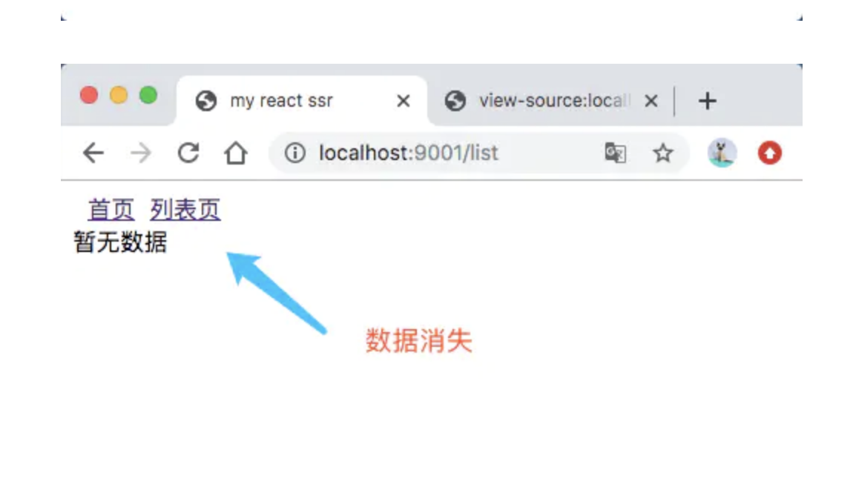Image resolution: width=856 pixels, height=504 pixels.
Task: Bookmark this page with the star
Action: coord(662,153)
